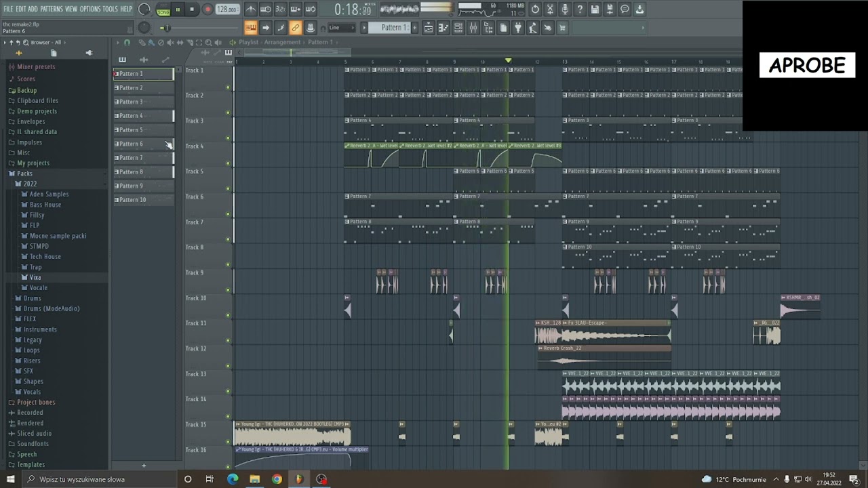This screenshot has width=868, height=488.
Task: Open the Browser - All dropdown
Action: 45,42
